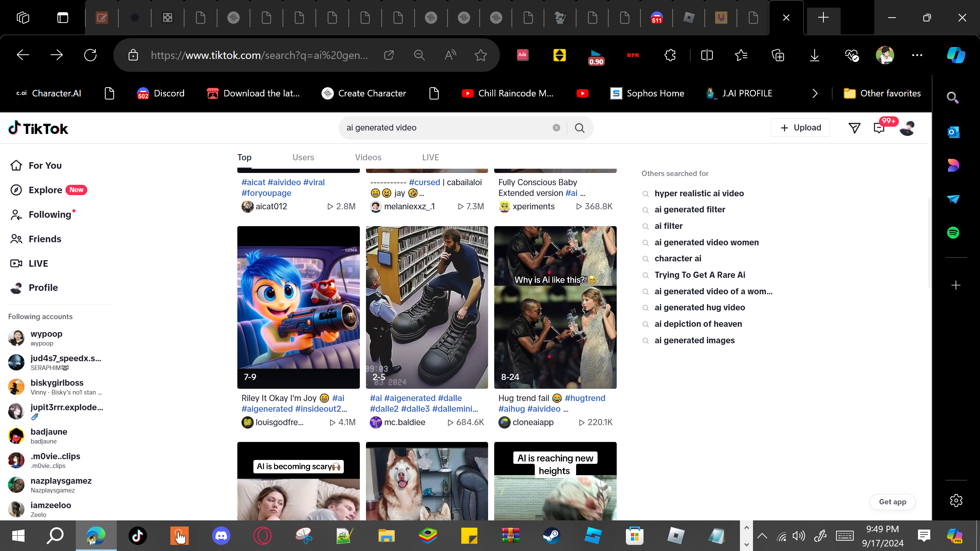Click the TikTok messages paper-plane icon

854,128
